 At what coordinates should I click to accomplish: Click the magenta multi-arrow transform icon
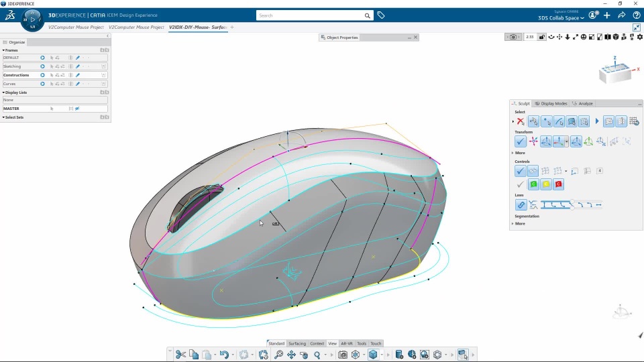click(533, 141)
